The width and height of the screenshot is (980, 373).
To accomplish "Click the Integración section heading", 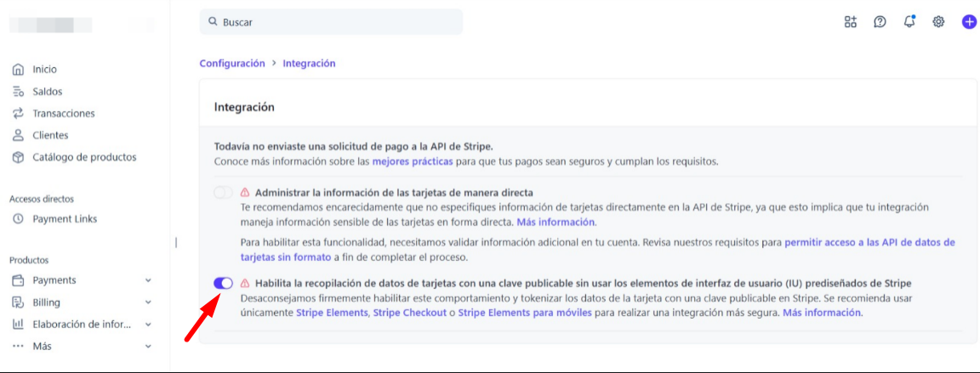I will pos(244,107).
